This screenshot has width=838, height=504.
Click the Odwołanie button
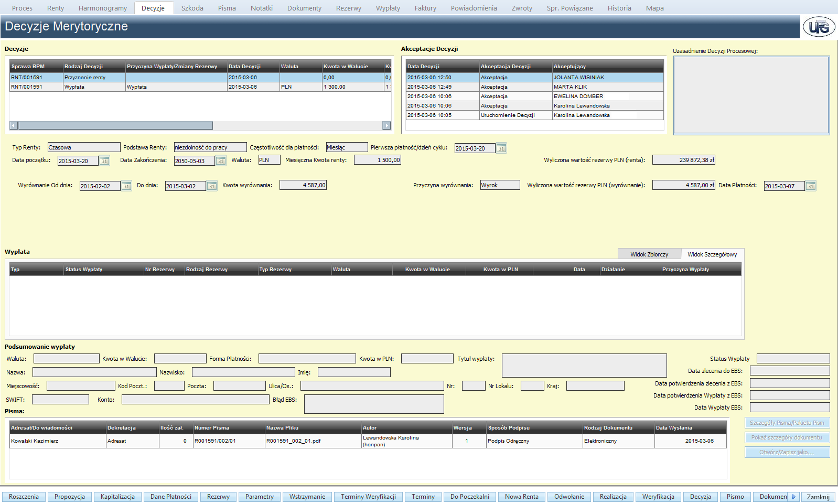[569, 497]
